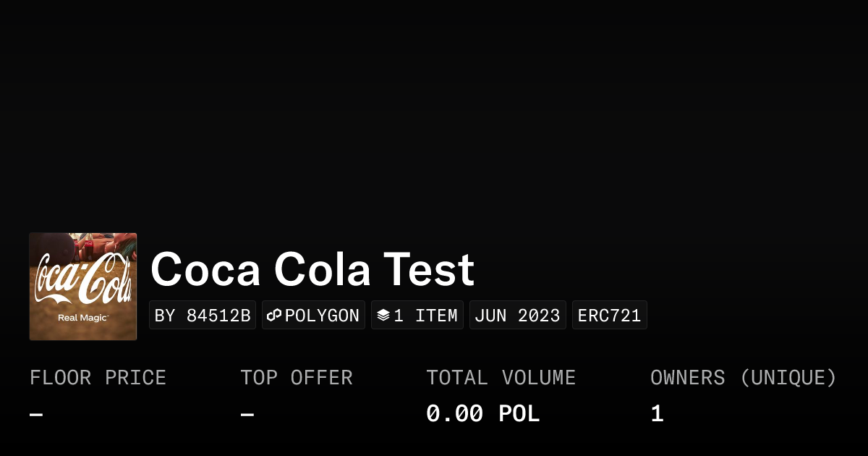This screenshot has height=456, width=868.
Task: Click the TOTAL VOLUME label
Action: (501, 378)
